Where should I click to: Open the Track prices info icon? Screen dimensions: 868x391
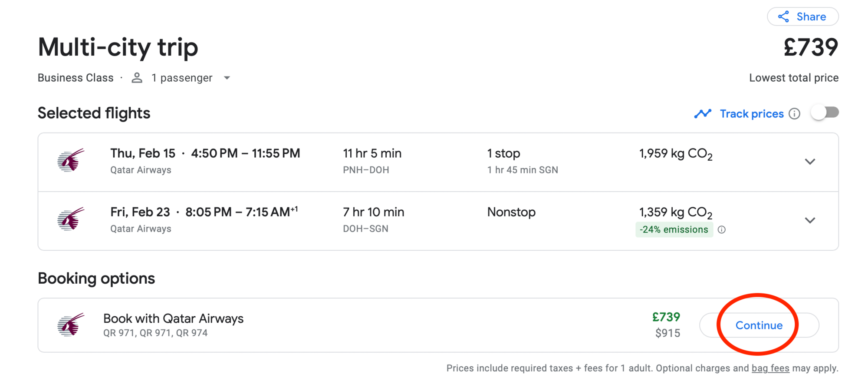[794, 114]
